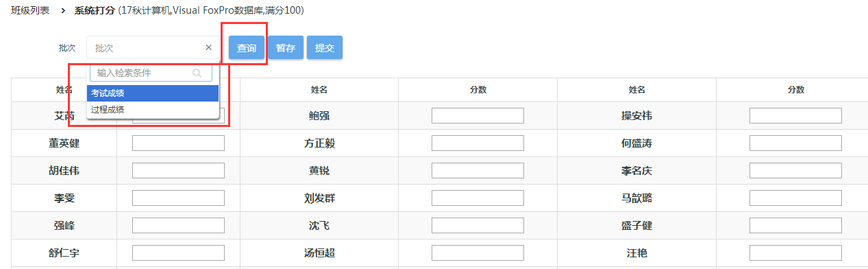Open the 批次 dropdown combo box
868x269 pixels.
[x=153, y=48]
